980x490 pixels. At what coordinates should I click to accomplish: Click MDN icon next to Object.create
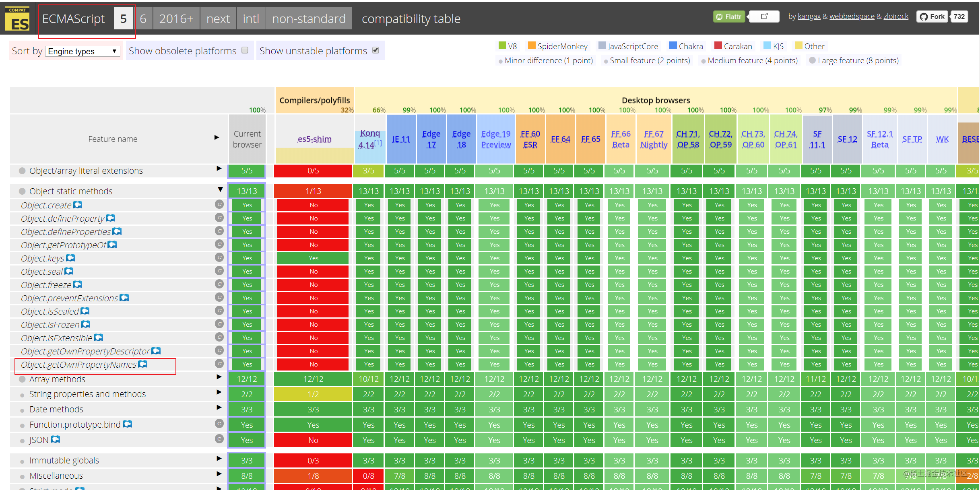pyautogui.click(x=78, y=205)
